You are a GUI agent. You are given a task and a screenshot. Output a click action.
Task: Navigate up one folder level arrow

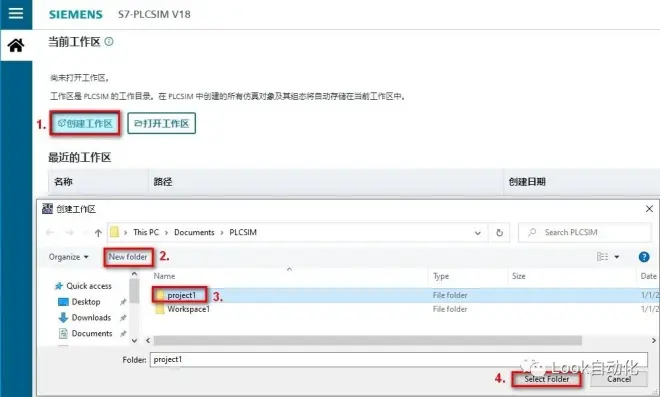pyautogui.click(x=98, y=232)
